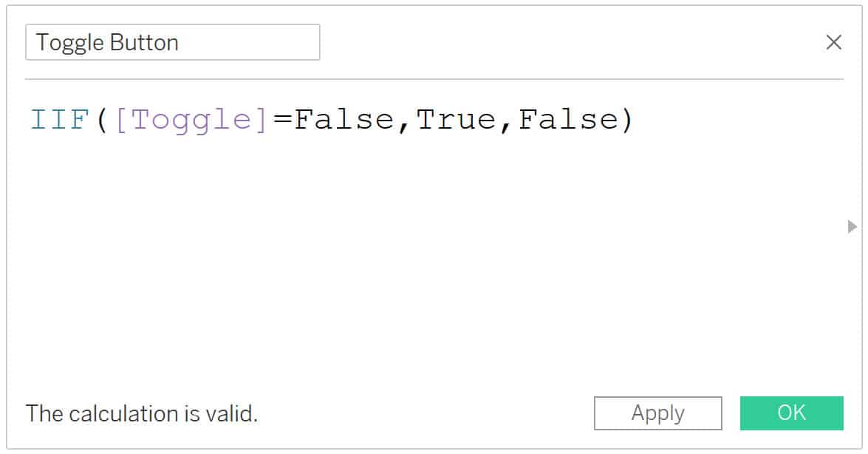Image resolution: width=868 pixels, height=454 pixels.
Task: Place cursor on the IIF function keyword
Action: pyautogui.click(x=60, y=120)
